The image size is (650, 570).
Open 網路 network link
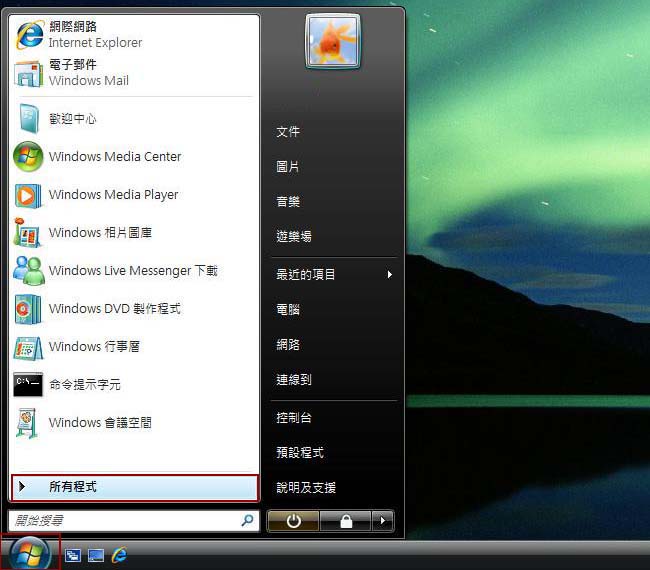(x=288, y=344)
